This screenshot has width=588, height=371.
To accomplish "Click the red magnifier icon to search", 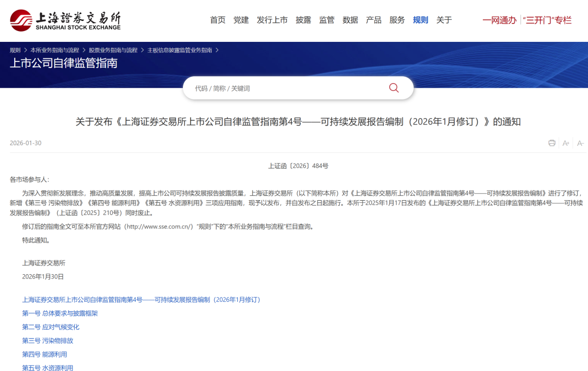I will 393,88.
